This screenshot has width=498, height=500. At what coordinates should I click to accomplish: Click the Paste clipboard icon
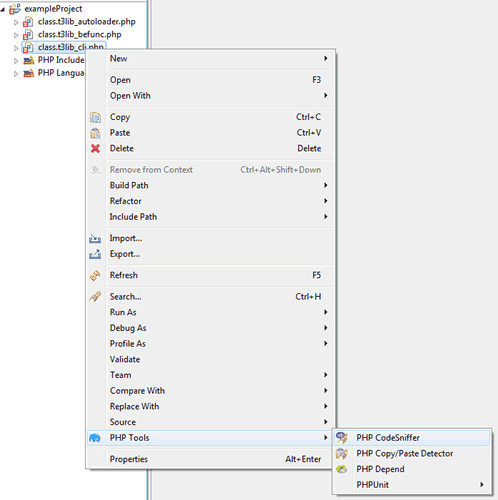coord(95,133)
